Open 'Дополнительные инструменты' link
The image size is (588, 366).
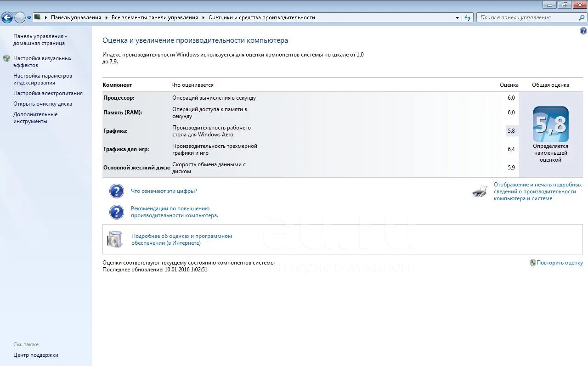(35, 118)
